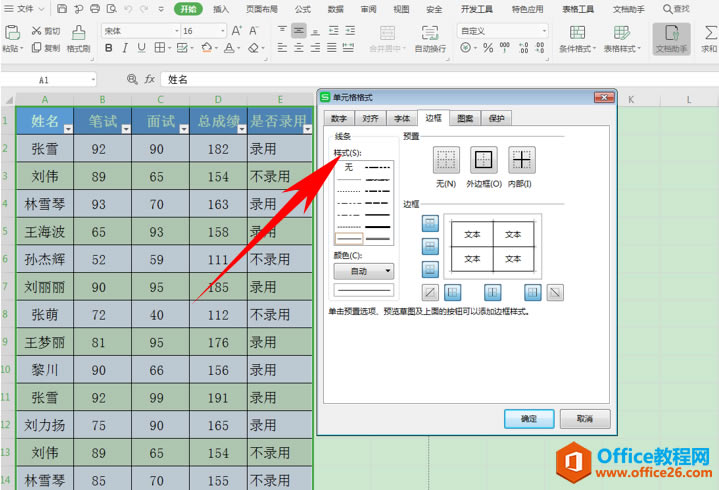The image size is (719, 490).
Task: Apply the 内部(I) inside border preset
Action: [x=522, y=160]
